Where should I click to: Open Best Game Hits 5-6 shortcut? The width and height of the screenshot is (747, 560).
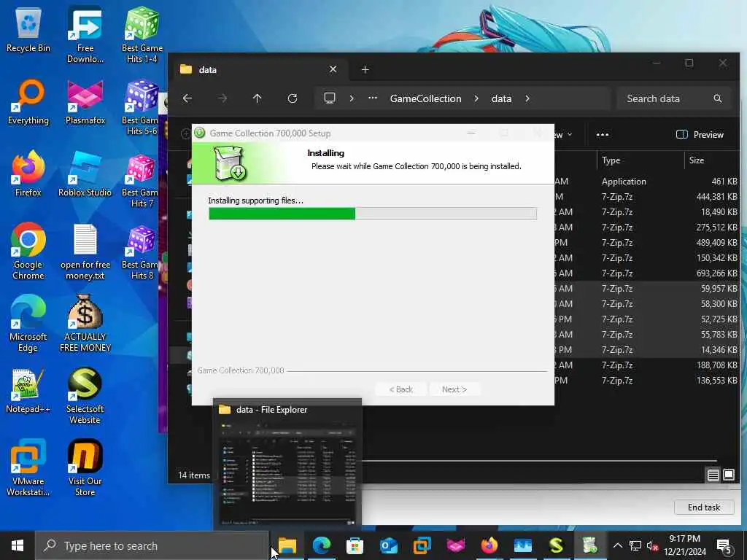[141, 108]
